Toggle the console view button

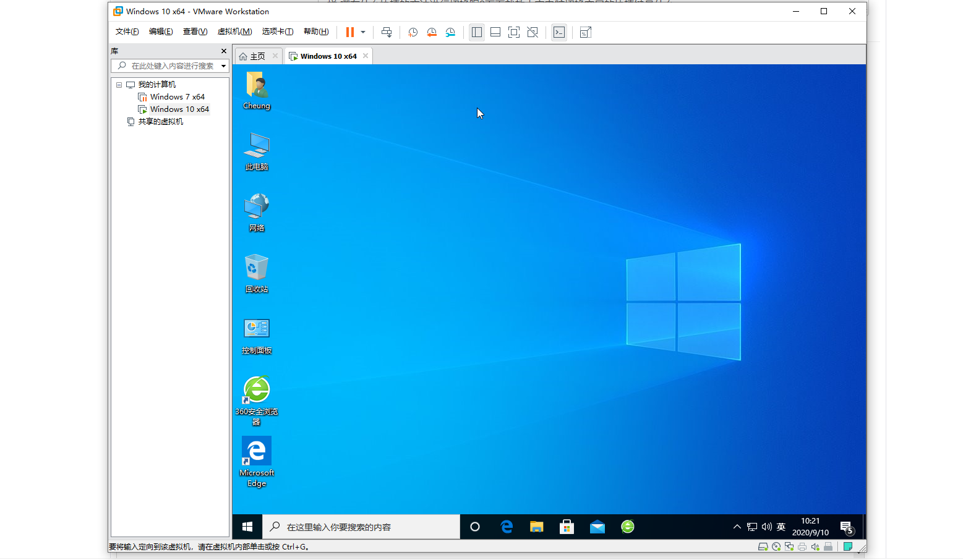tap(559, 32)
